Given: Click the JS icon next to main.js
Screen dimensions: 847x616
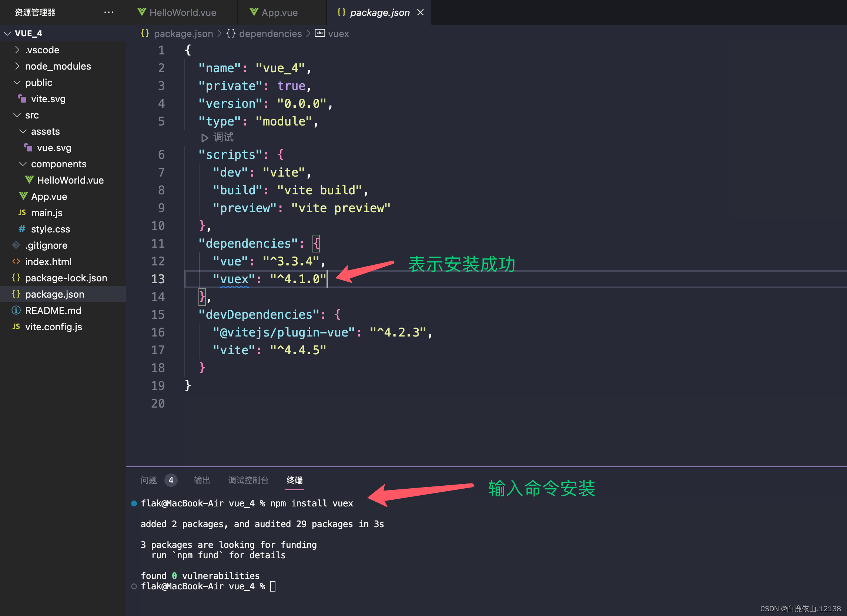Looking at the screenshot, I should (22, 212).
